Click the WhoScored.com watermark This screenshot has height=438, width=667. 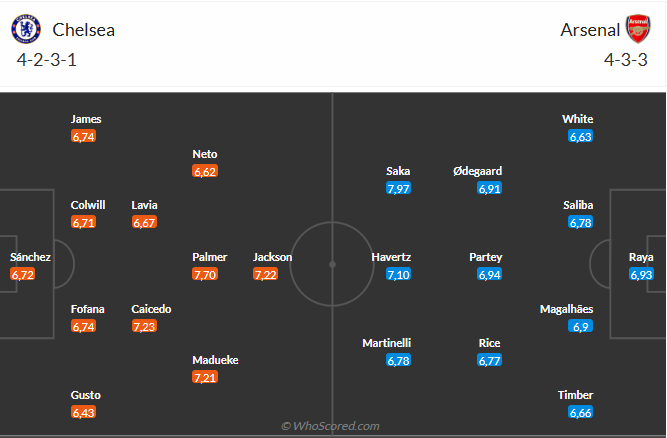[330, 426]
